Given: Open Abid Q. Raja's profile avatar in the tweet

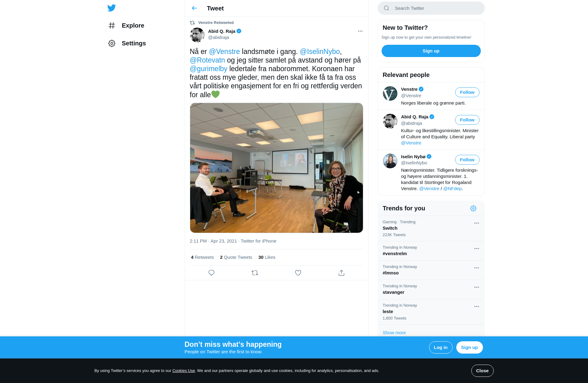Looking at the screenshot, I should click(197, 35).
